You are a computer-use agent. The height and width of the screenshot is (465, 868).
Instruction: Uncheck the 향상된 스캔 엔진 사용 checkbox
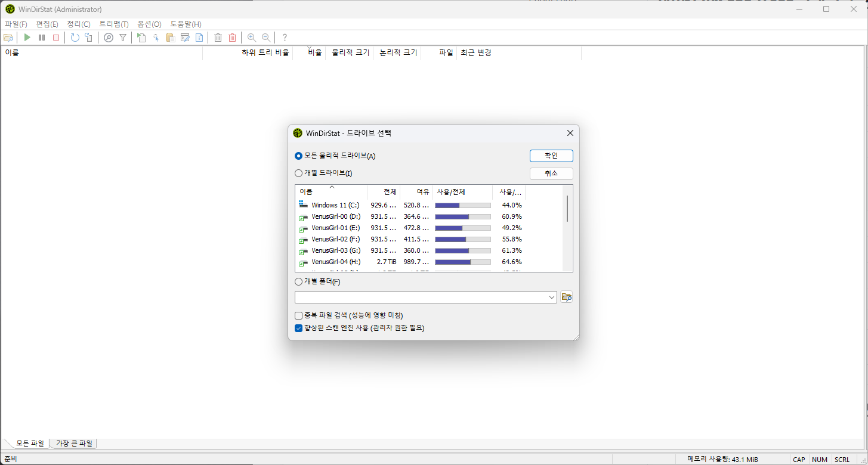point(299,328)
